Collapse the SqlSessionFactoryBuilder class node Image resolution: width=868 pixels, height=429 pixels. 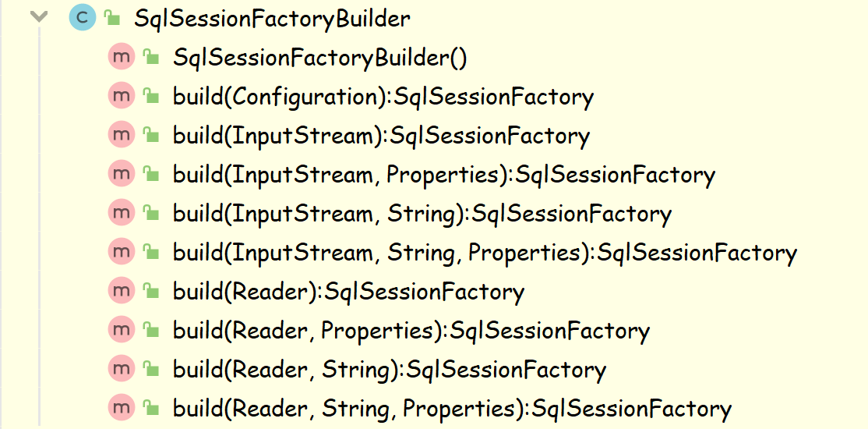click(39, 16)
